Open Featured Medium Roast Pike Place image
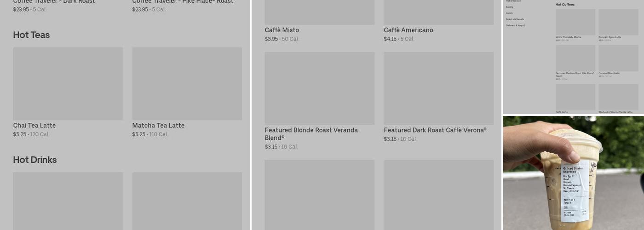Screen dimensions: 644x230 click(575, 58)
